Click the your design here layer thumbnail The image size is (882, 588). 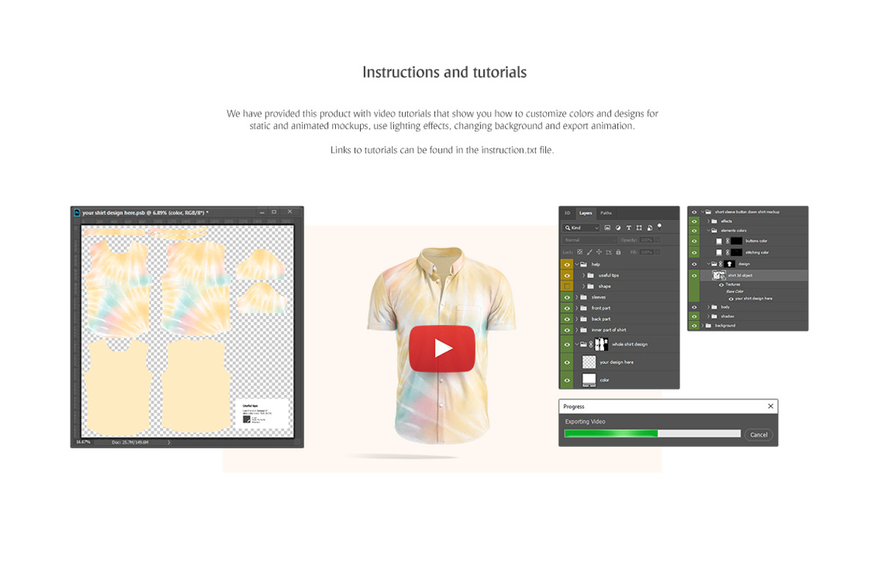589,362
